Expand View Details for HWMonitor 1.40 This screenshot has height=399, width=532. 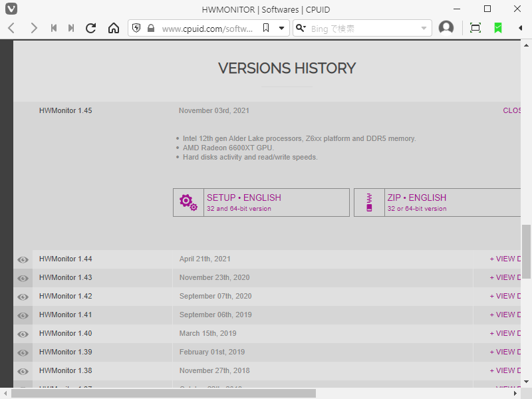click(505, 334)
